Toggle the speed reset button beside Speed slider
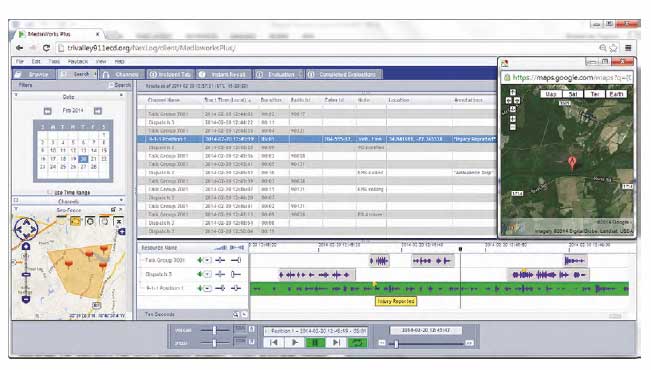The width and height of the screenshot is (651, 370). coord(251,342)
